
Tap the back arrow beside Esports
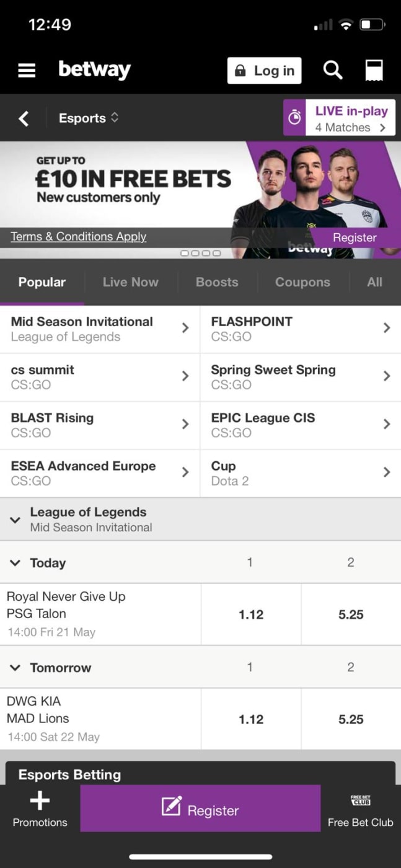click(x=23, y=118)
